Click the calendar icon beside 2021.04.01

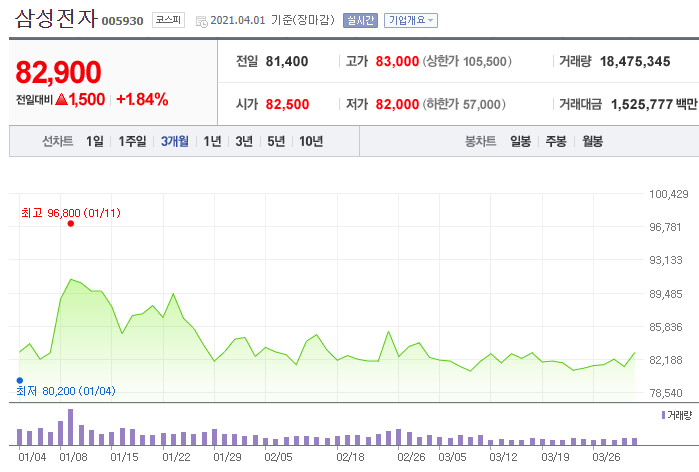(x=201, y=21)
